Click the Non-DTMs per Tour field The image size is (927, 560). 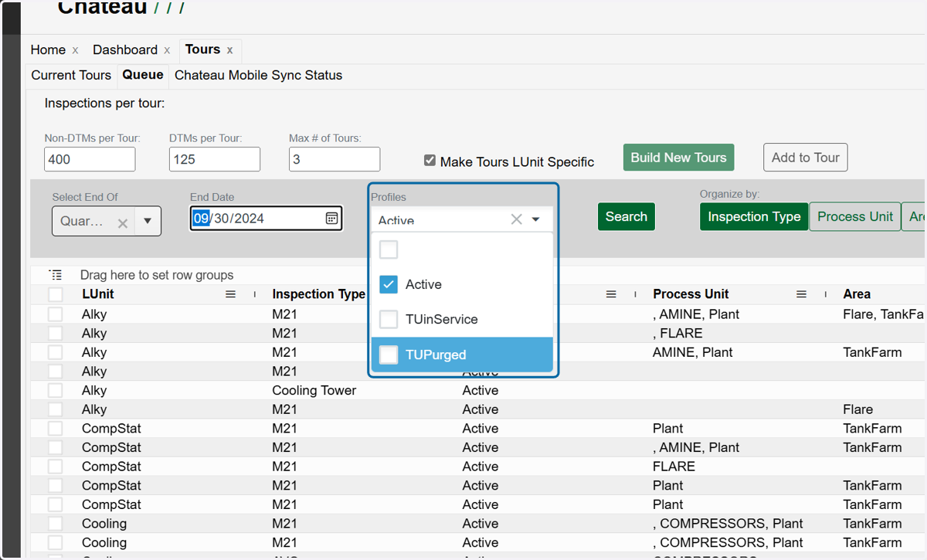click(90, 159)
